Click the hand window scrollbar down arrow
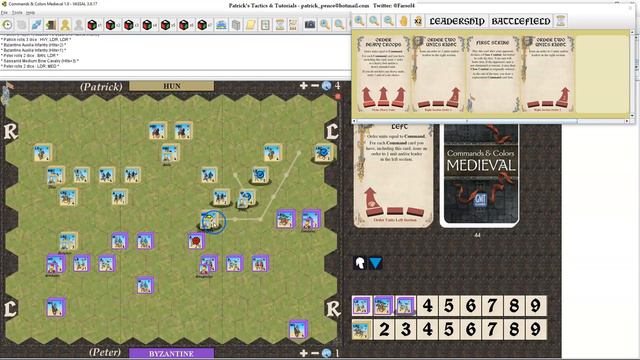 [x=632, y=116]
